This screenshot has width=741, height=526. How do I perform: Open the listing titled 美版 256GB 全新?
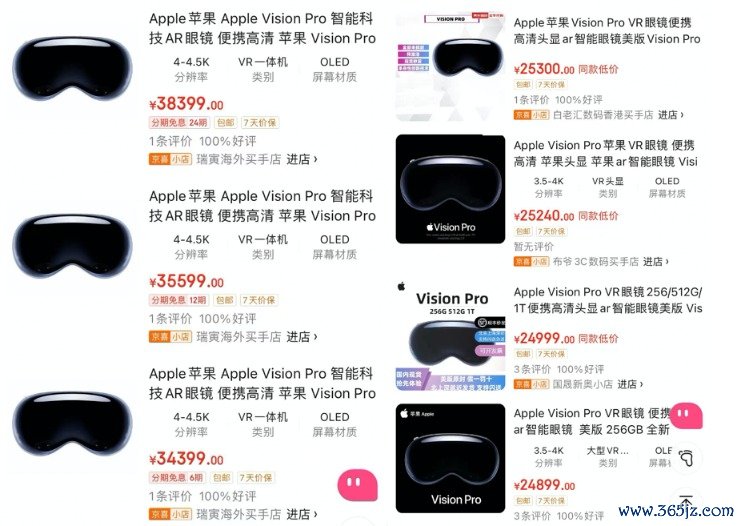(x=592, y=422)
